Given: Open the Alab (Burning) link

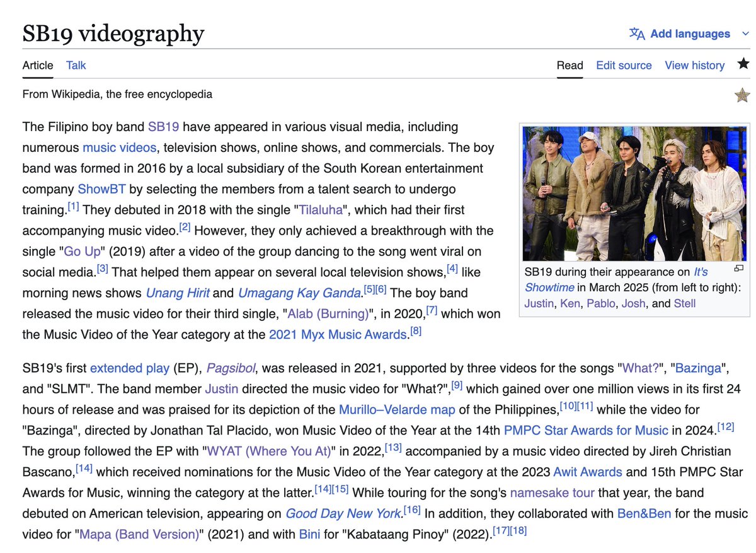Looking at the screenshot, I should tap(328, 314).
